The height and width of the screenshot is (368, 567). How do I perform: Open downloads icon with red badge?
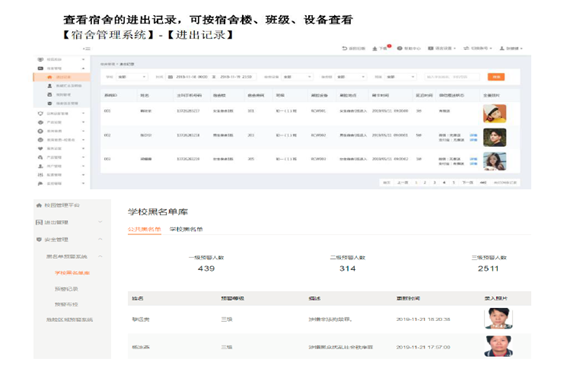pyautogui.click(x=375, y=48)
